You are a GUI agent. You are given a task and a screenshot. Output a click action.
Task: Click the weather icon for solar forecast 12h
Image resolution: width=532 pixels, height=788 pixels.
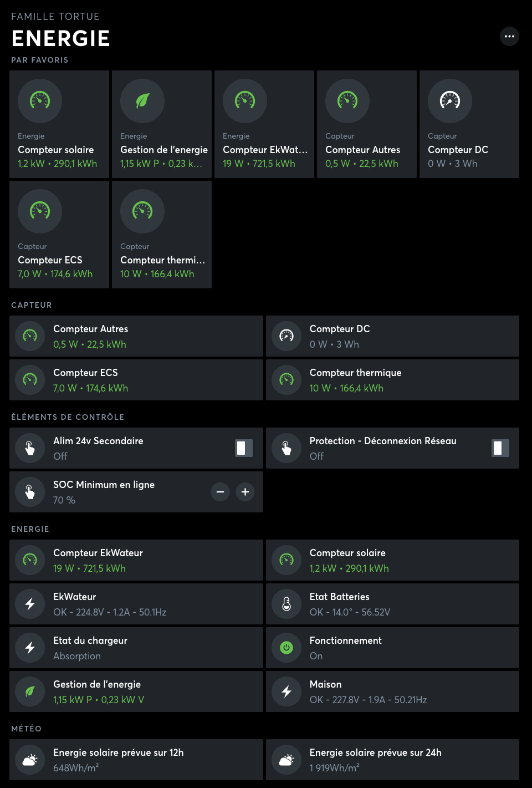click(x=30, y=760)
